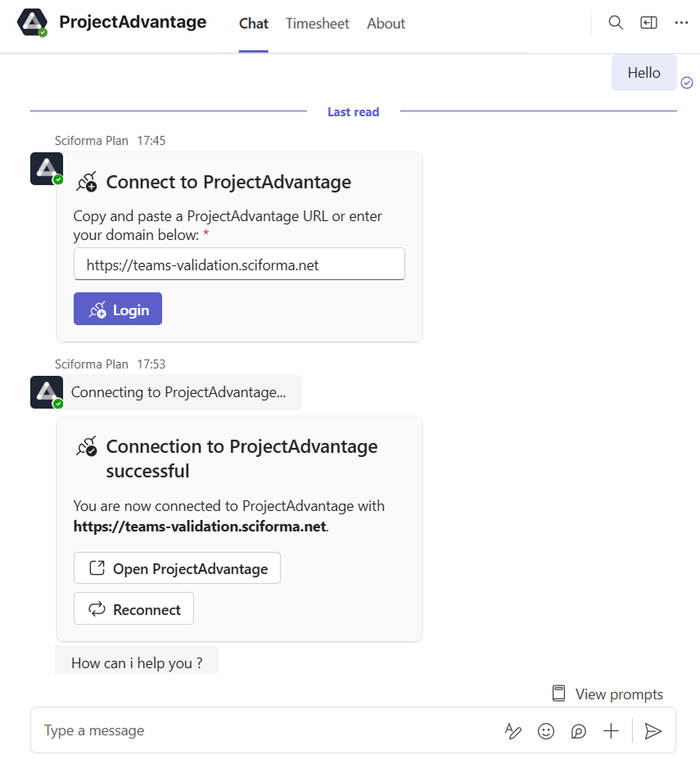Click Open ProjectAdvantage button

(177, 568)
